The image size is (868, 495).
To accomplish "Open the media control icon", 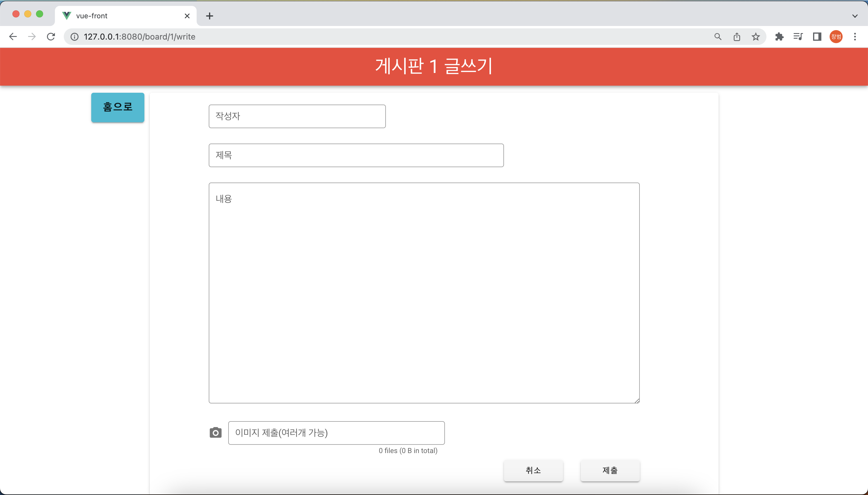I will point(798,37).
